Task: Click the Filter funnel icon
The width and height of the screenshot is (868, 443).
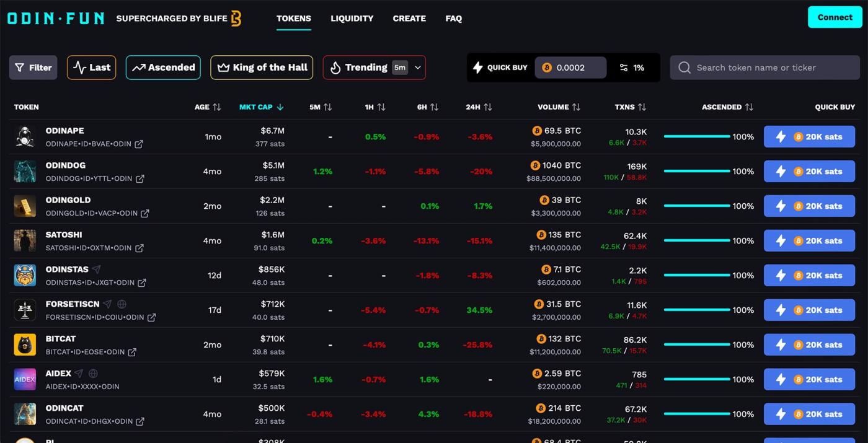Action: point(19,68)
